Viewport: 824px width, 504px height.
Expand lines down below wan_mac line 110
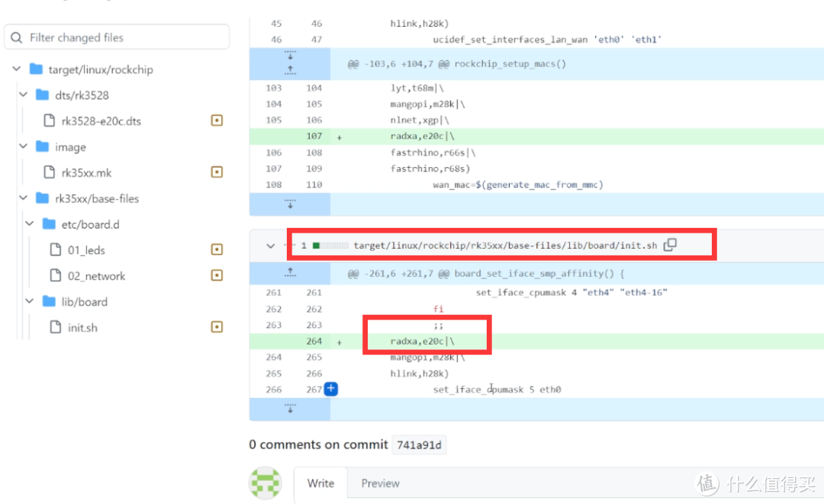coord(290,204)
